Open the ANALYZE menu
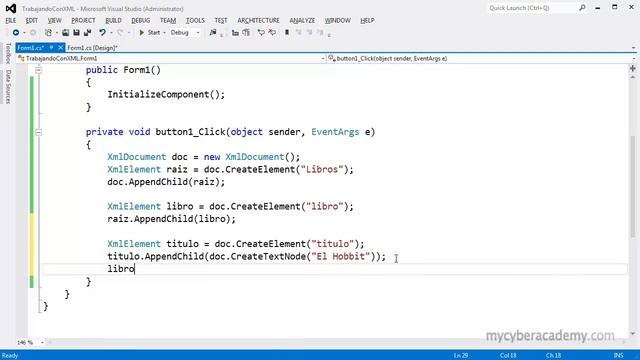 tap(302, 20)
